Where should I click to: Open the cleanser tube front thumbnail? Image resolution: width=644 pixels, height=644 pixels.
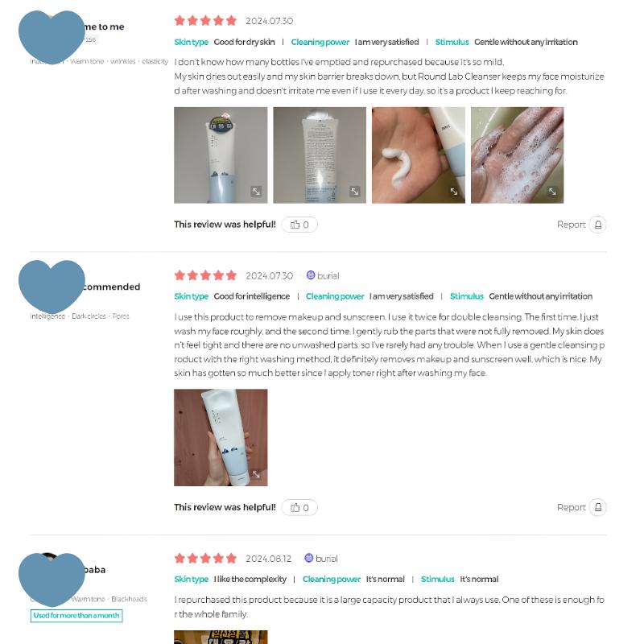pos(221,155)
